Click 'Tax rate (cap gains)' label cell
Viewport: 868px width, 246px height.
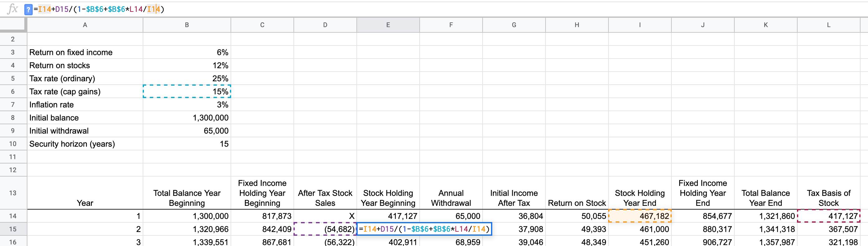[x=85, y=91]
